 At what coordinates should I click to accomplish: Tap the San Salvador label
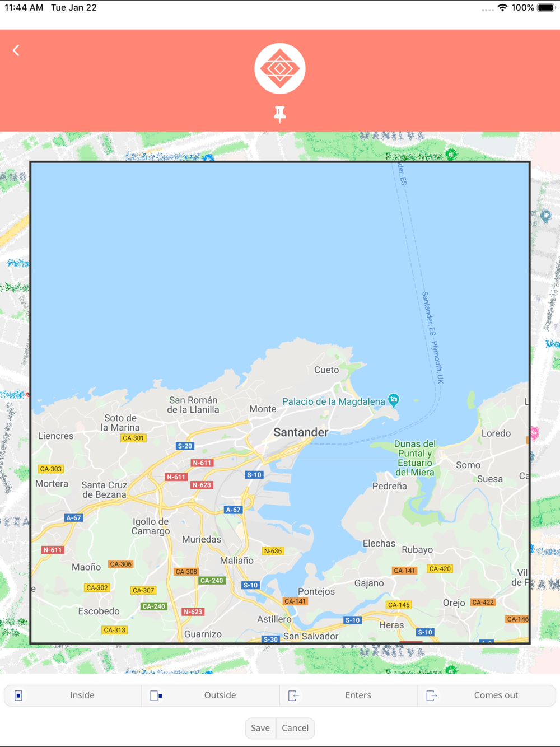point(311,637)
